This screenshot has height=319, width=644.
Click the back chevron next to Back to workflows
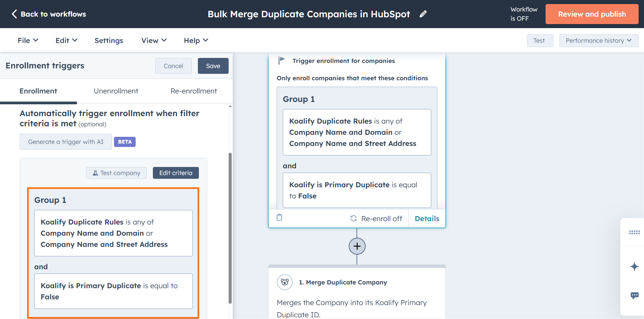14,14
